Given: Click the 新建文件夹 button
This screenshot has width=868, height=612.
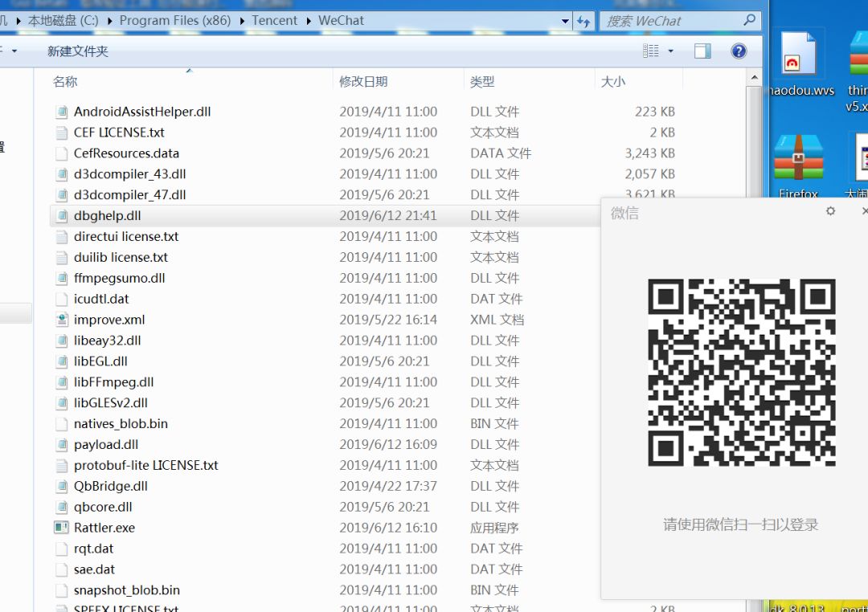Looking at the screenshot, I should coord(77,51).
